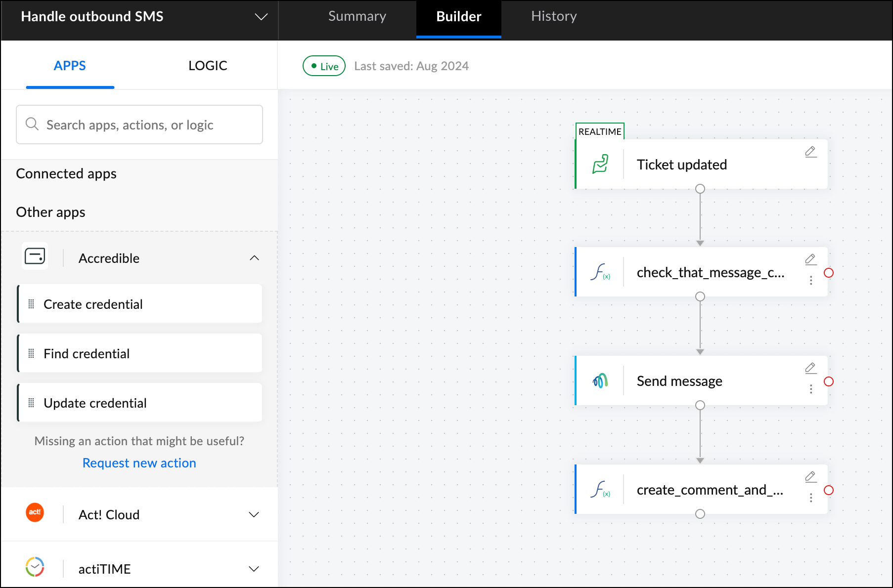The height and width of the screenshot is (588, 893).
Task: Select the Create credential action
Action: click(139, 304)
